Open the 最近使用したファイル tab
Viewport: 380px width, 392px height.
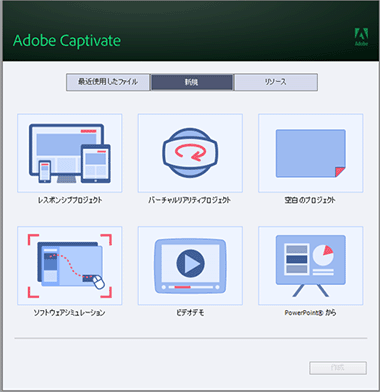[x=108, y=82]
